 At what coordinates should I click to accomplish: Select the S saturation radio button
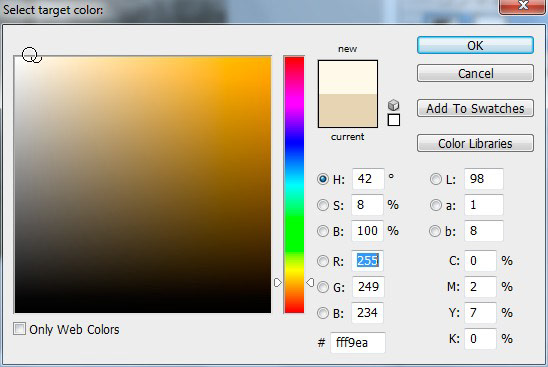[x=323, y=205]
